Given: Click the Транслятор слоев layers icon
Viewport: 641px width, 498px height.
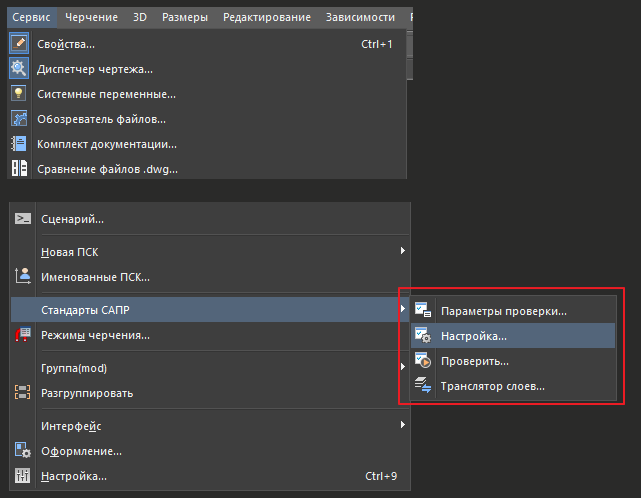Looking at the screenshot, I should pyautogui.click(x=423, y=385).
